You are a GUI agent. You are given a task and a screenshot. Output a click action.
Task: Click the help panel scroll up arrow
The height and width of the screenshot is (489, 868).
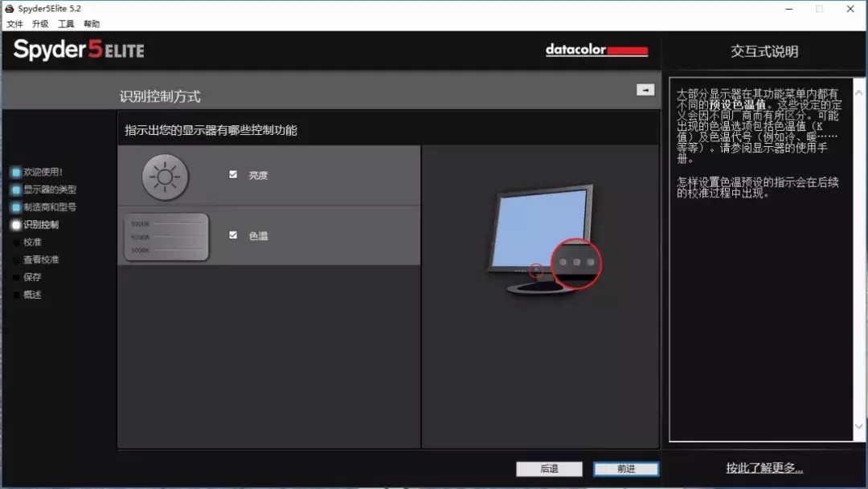pos(858,93)
